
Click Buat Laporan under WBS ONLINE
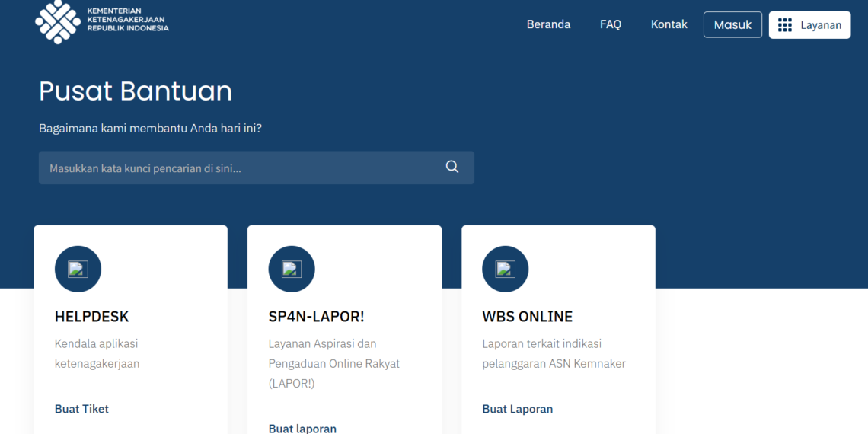[517, 409]
